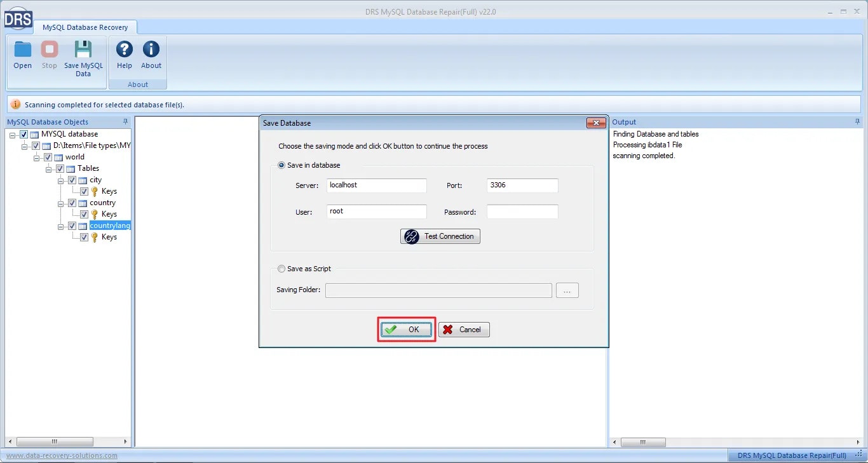Click the pin icon of Output panel
This screenshot has width=868, height=463.
coord(858,121)
